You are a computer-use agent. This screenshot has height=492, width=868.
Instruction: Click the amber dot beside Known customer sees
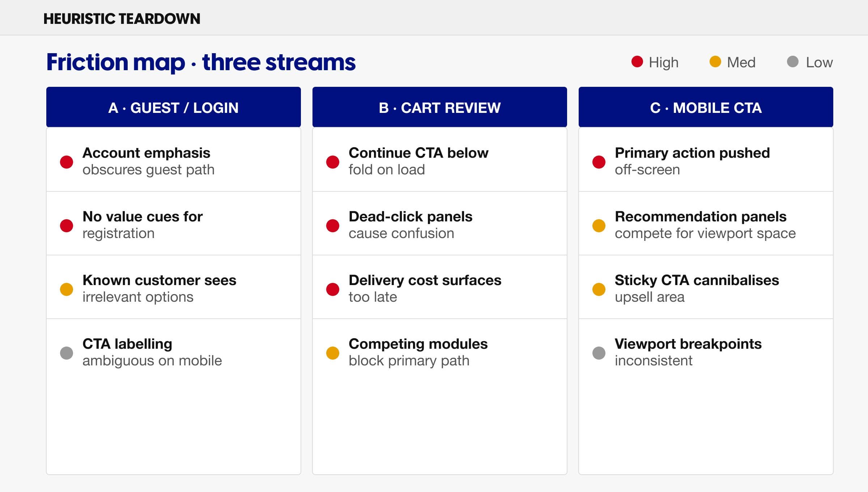[67, 289]
